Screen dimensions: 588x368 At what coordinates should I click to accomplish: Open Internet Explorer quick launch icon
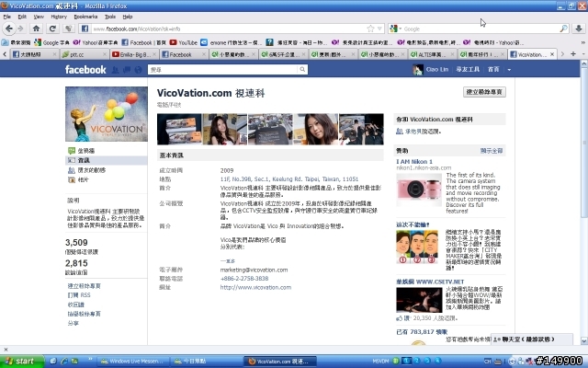[63, 362]
